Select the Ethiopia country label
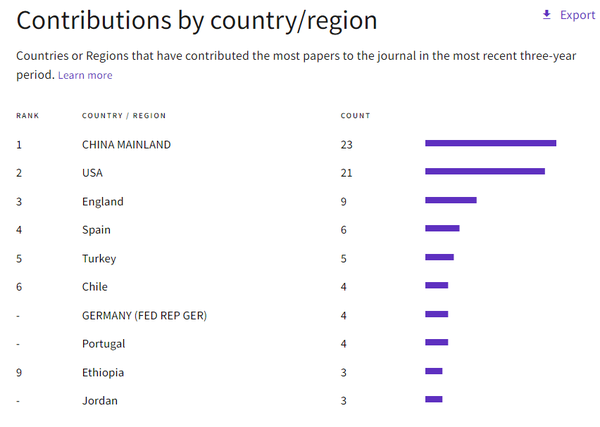The width and height of the screenshot is (600, 427). 103,373
